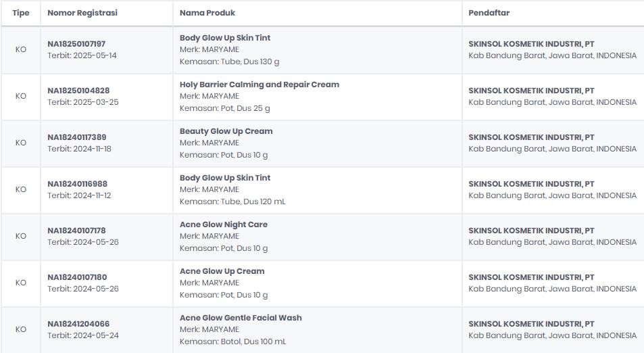This screenshot has width=644, height=353.
Task: Click registration number NA18240117389
Action: [76, 137]
